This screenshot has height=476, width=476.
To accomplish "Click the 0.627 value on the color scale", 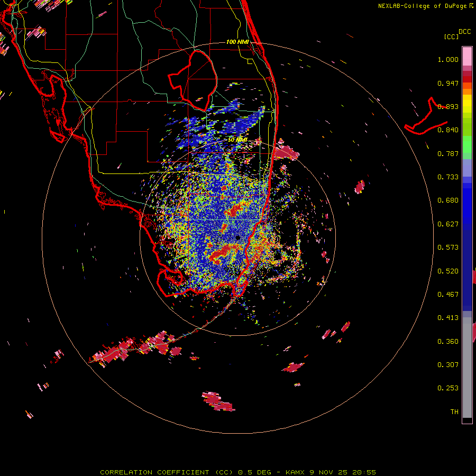I will 448,224.
